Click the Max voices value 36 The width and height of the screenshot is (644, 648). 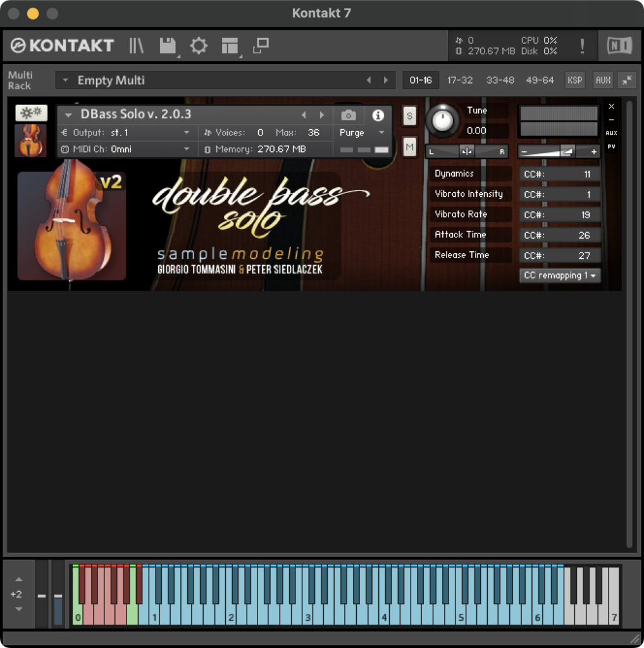tap(314, 133)
